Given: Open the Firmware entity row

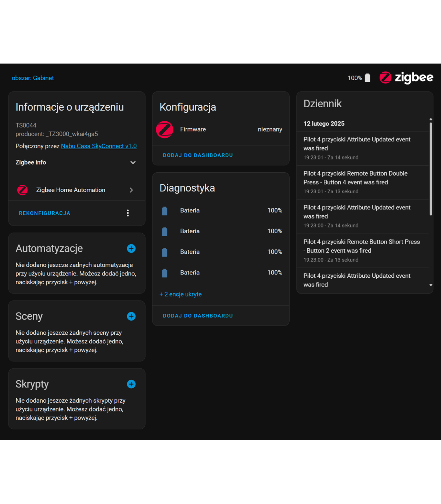Looking at the screenshot, I should click(x=221, y=129).
